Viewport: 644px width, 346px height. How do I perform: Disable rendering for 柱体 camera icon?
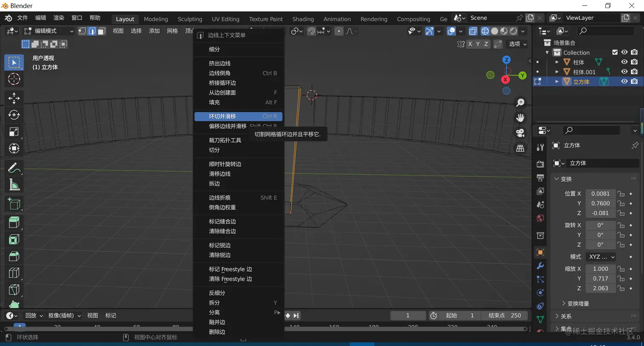tap(634, 62)
